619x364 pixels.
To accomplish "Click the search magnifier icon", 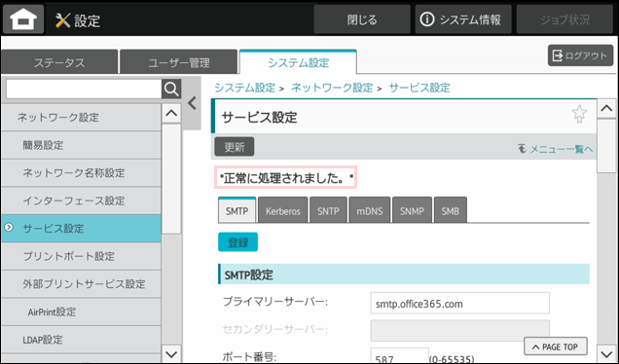I will coord(171,90).
